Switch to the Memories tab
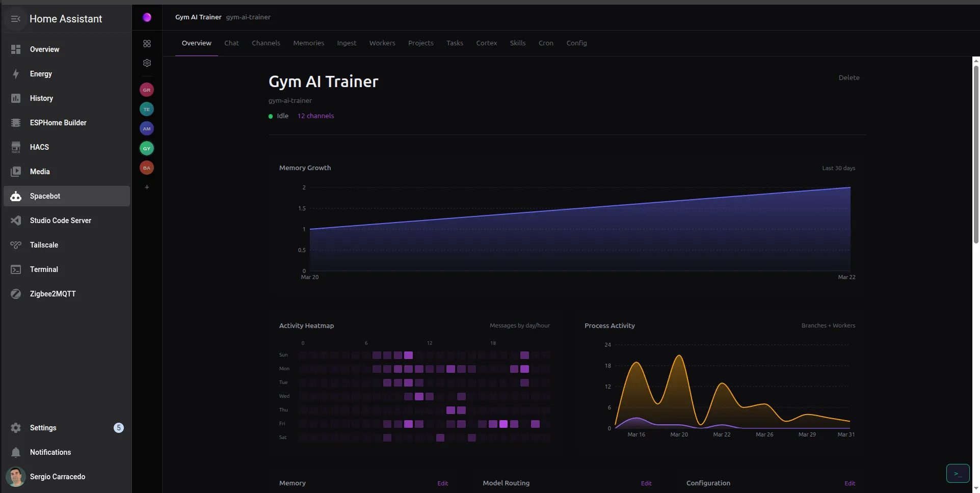Viewport: 980px width, 493px height. (x=308, y=43)
